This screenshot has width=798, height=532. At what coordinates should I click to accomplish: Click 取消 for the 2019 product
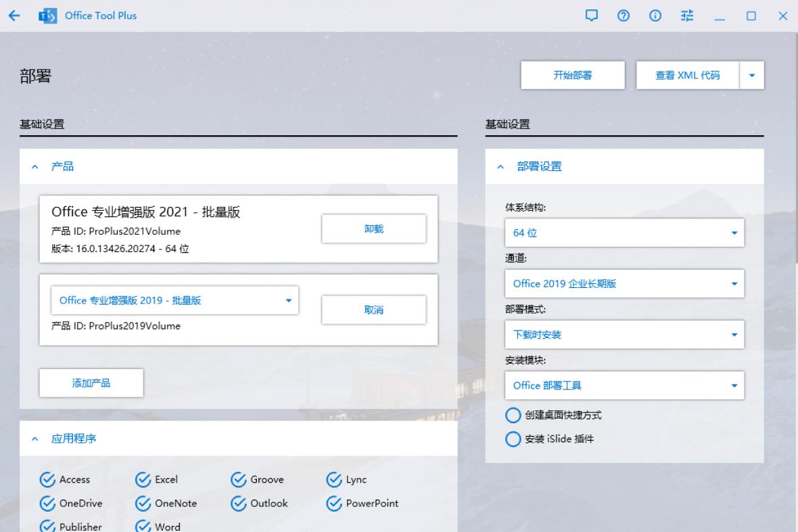coord(373,310)
